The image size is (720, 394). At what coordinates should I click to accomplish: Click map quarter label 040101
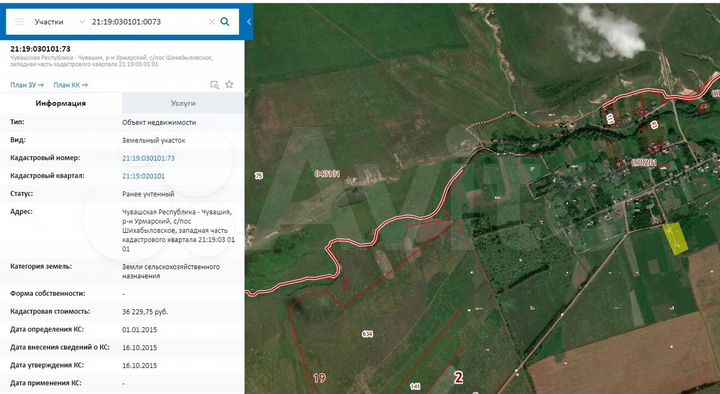327,174
